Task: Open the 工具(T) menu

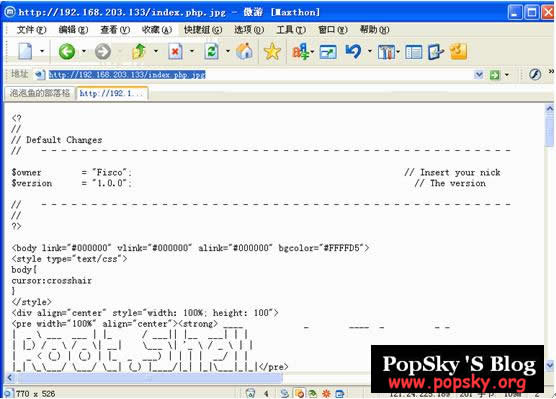Action: point(291,30)
